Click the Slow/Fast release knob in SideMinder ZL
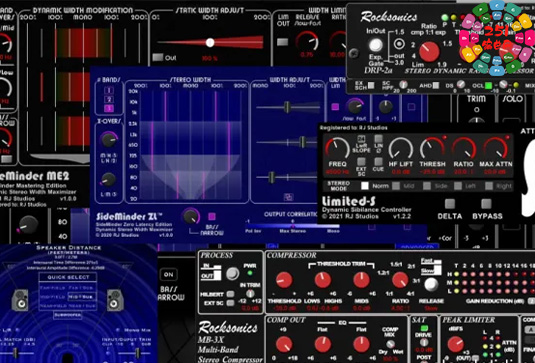535x363 pixels. 355,107
